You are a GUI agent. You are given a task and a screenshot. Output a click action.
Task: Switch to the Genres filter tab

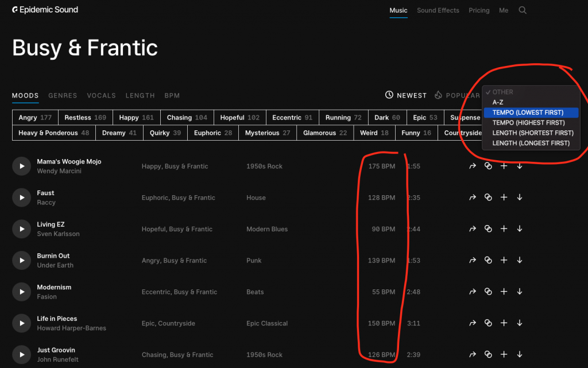pyautogui.click(x=63, y=95)
